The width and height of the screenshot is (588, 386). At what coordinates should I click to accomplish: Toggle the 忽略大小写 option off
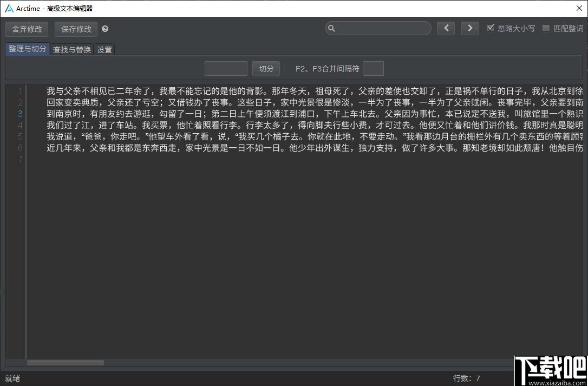(491, 28)
